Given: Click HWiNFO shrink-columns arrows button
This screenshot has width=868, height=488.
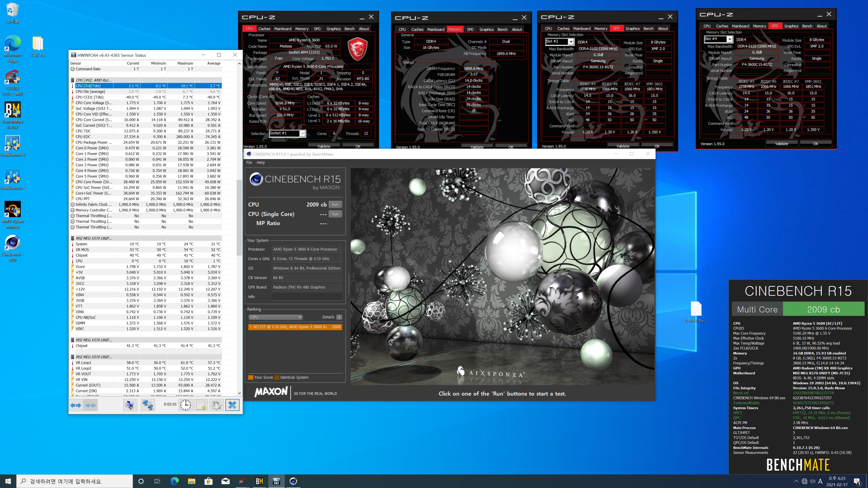Looking at the screenshot, I should (91, 405).
